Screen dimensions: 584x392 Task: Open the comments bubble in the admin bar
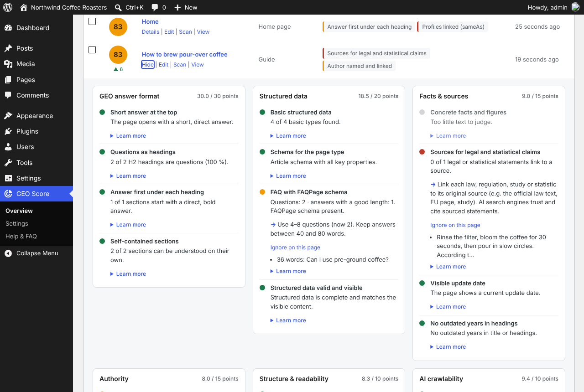155,7
